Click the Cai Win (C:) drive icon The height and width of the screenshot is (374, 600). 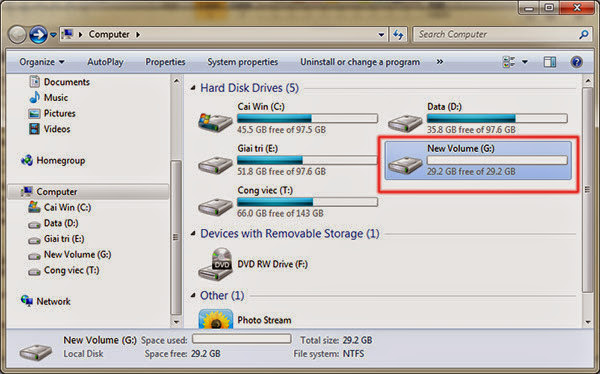click(215, 122)
